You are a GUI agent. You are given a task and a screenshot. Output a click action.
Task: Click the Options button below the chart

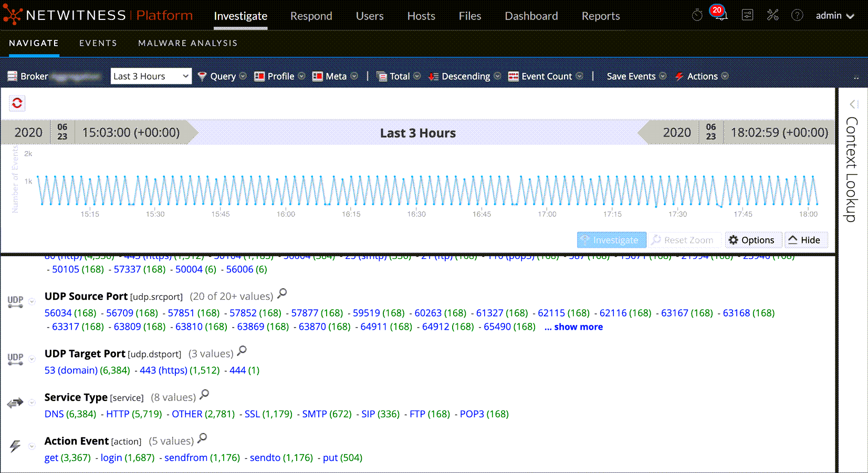pos(752,240)
